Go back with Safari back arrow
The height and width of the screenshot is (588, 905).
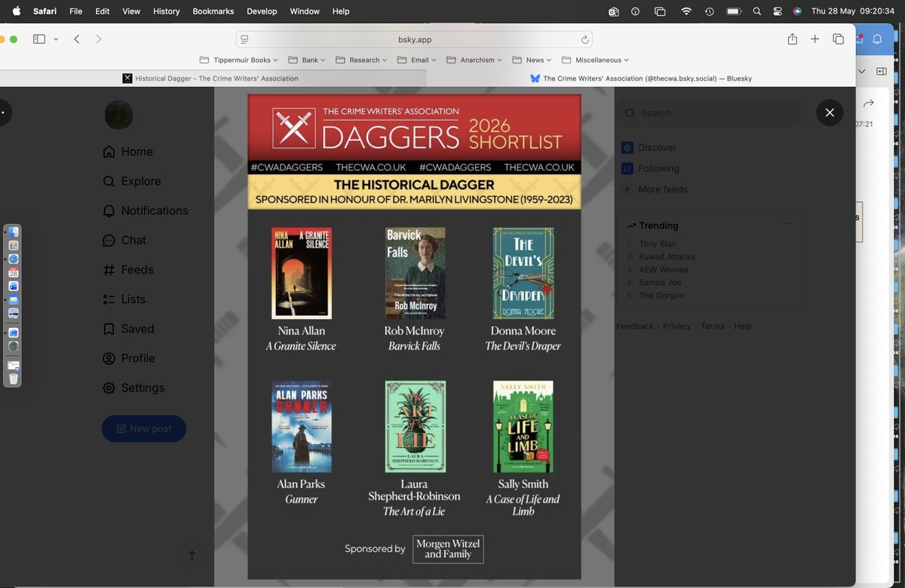coord(77,39)
